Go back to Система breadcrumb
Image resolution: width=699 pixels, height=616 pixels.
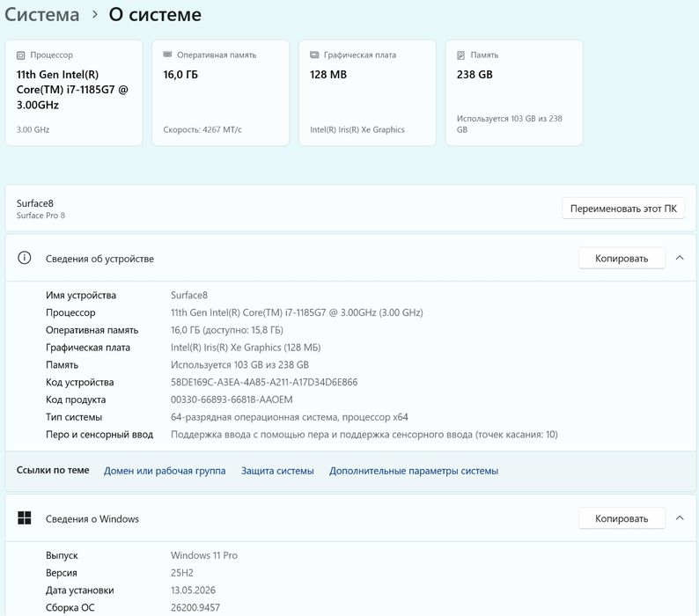[x=42, y=15]
